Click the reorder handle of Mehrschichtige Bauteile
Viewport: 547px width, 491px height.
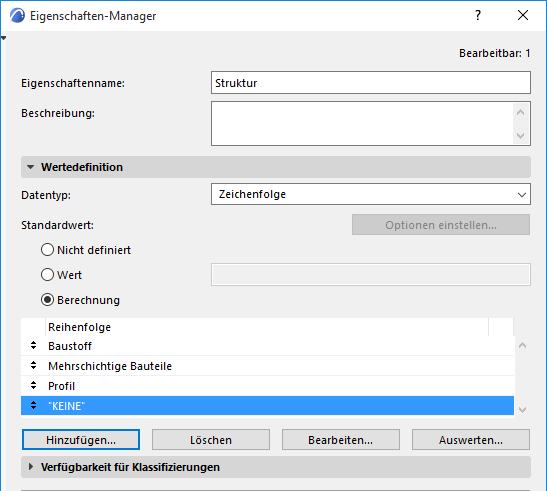coord(33,365)
